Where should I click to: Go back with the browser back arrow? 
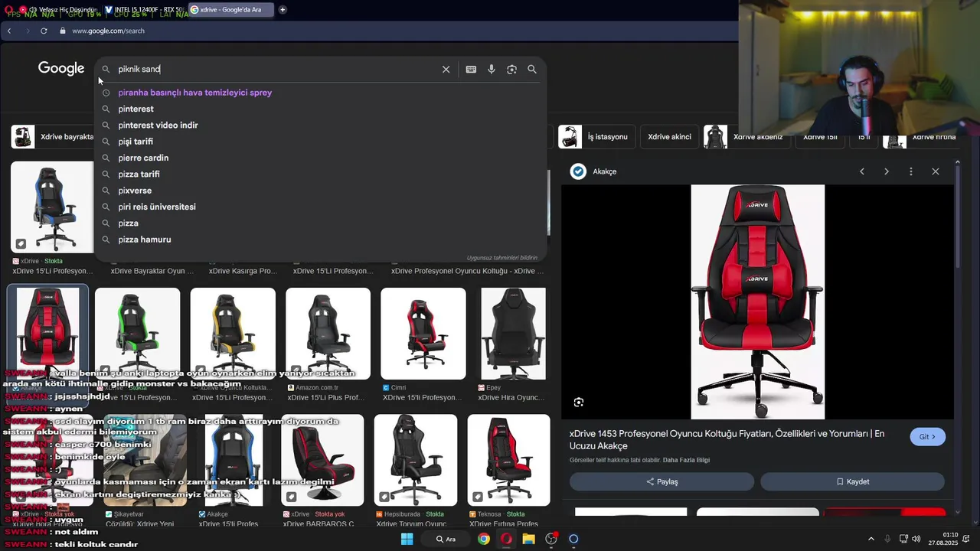(8, 31)
